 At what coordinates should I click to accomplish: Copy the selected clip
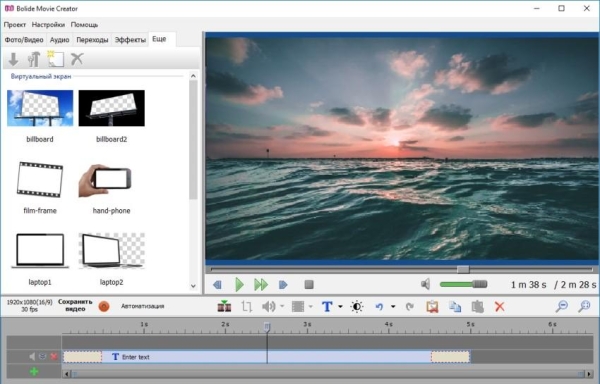coord(455,306)
